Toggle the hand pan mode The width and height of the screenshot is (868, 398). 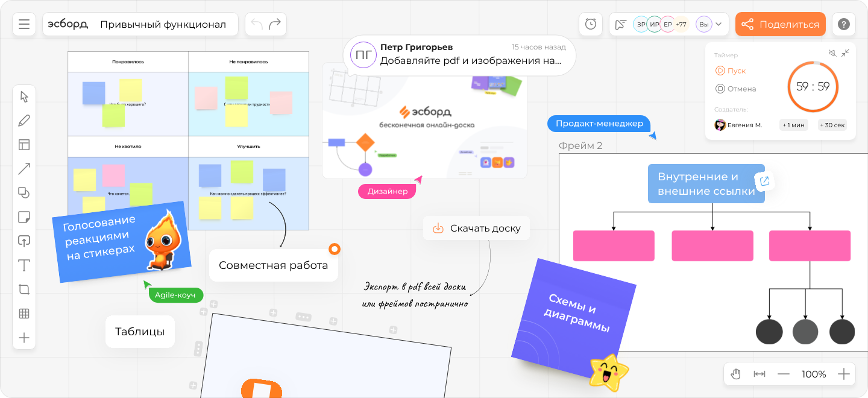pos(735,374)
